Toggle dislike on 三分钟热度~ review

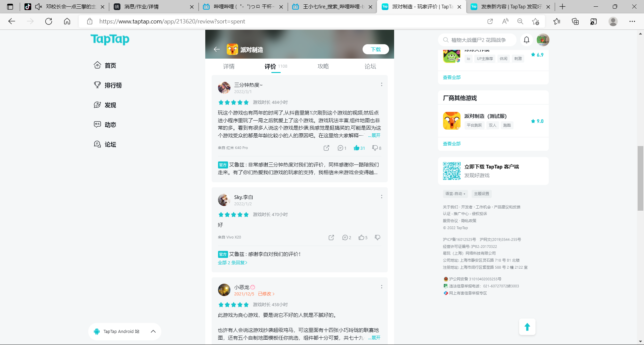click(x=377, y=148)
